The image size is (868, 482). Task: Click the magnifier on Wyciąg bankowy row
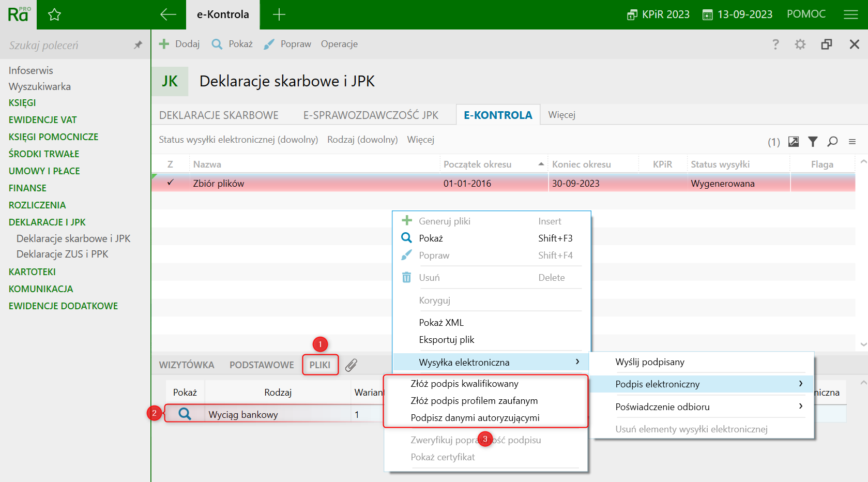[x=185, y=414]
